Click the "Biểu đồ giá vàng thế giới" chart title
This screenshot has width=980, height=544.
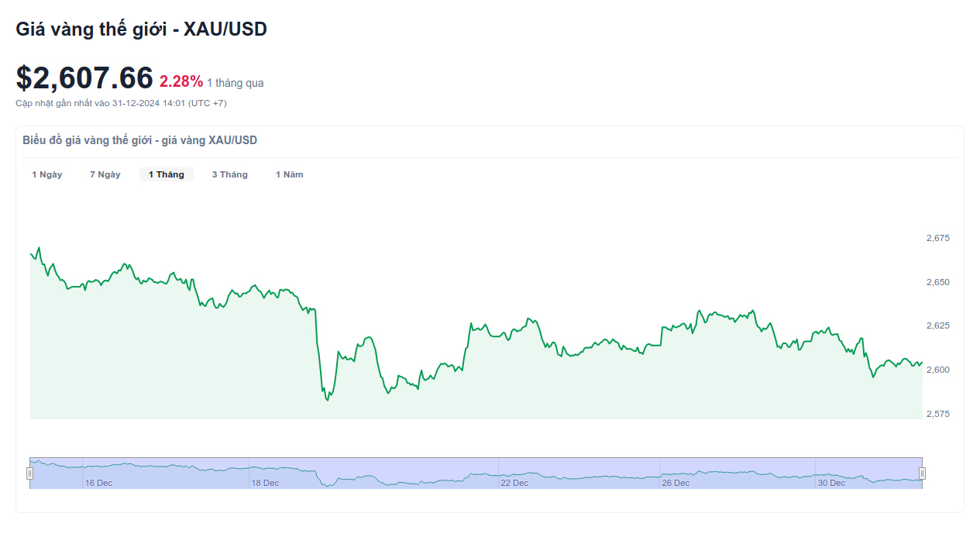click(140, 140)
